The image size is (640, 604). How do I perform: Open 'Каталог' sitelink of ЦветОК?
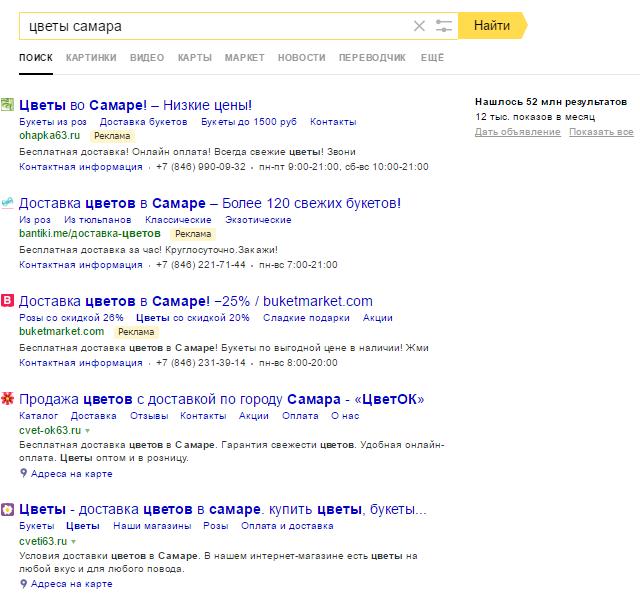pyautogui.click(x=38, y=415)
